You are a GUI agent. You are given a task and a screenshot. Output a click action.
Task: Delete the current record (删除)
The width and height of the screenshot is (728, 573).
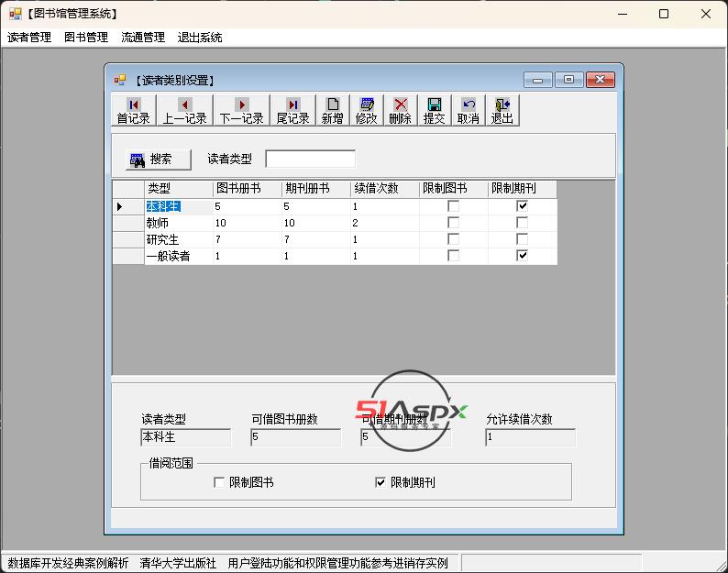point(400,111)
